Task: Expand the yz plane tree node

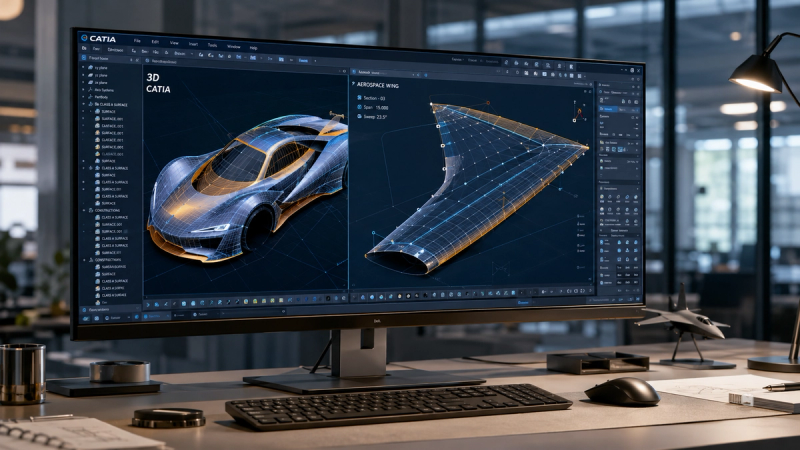Action: [84, 75]
